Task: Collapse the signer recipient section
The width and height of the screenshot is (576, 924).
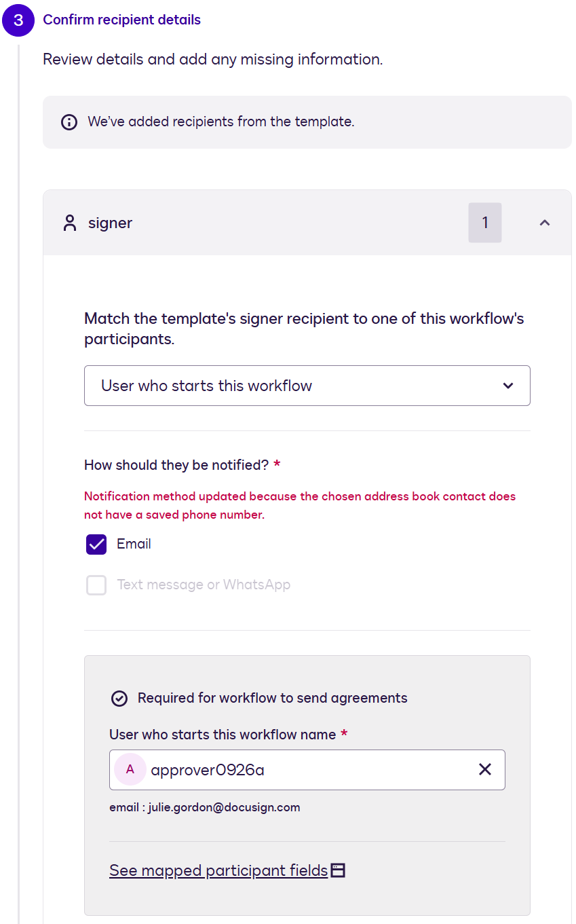Action: coord(544,223)
